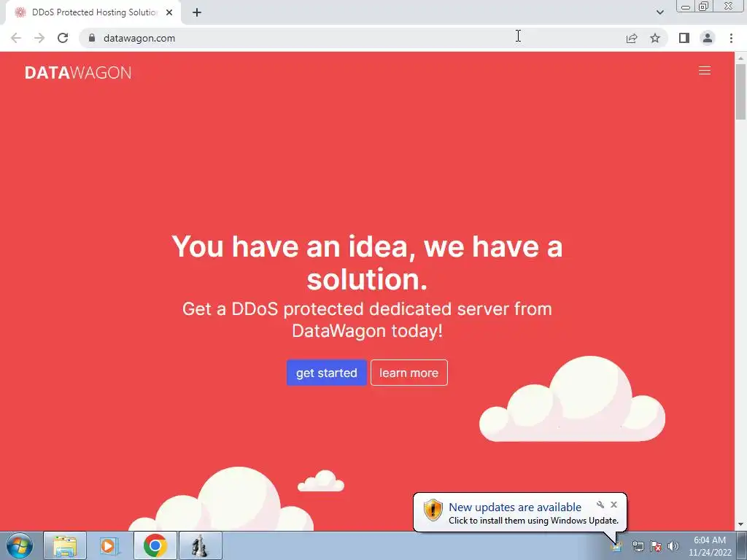Click the scrollbar down arrow
Screen dimensions: 747x560
(741, 525)
